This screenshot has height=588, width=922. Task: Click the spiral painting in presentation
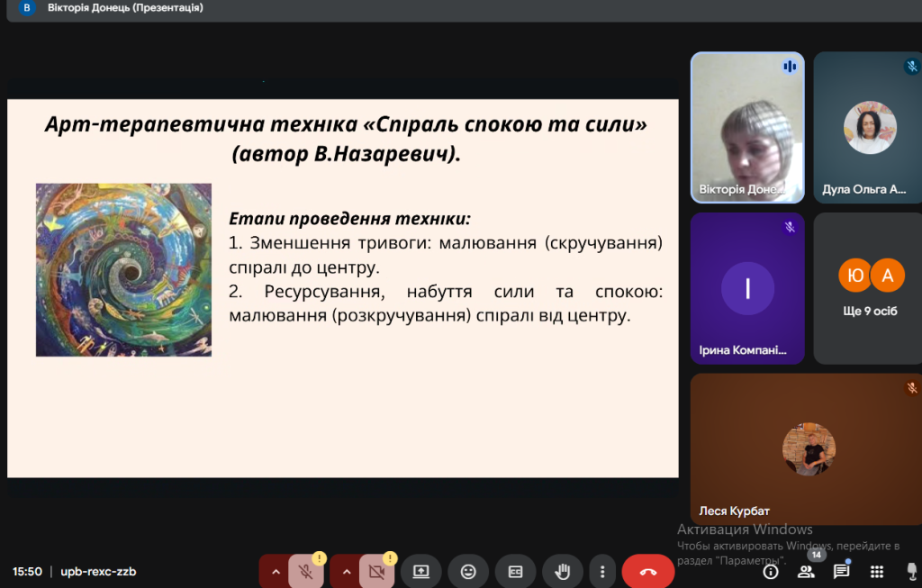click(x=123, y=270)
